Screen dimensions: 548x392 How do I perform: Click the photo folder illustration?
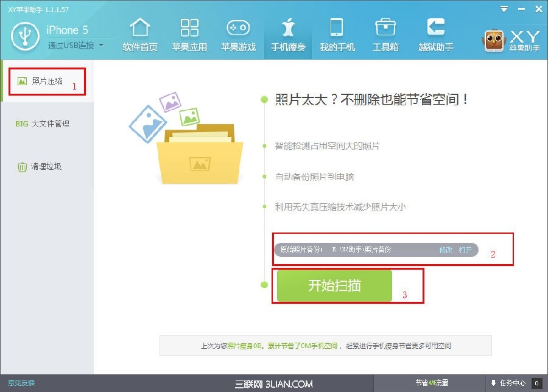(187, 138)
